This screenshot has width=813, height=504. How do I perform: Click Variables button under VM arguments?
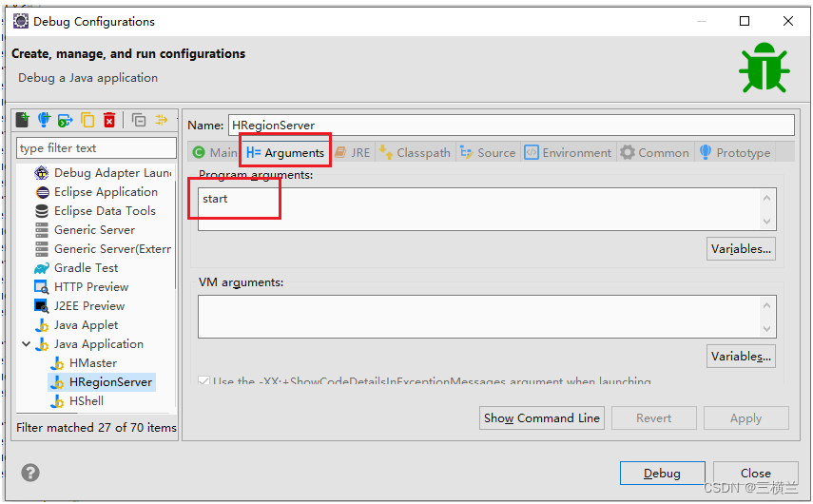741,357
